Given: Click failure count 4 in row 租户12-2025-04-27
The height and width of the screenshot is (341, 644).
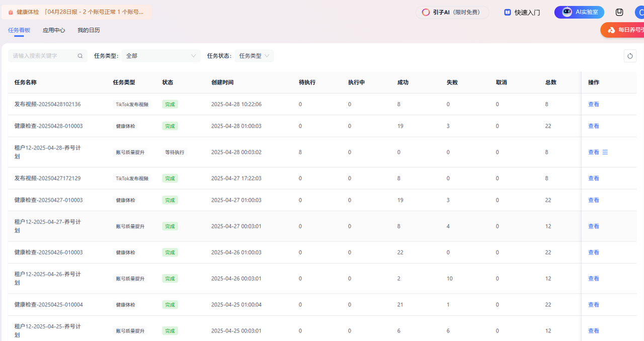Looking at the screenshot, I should point(448,226).
